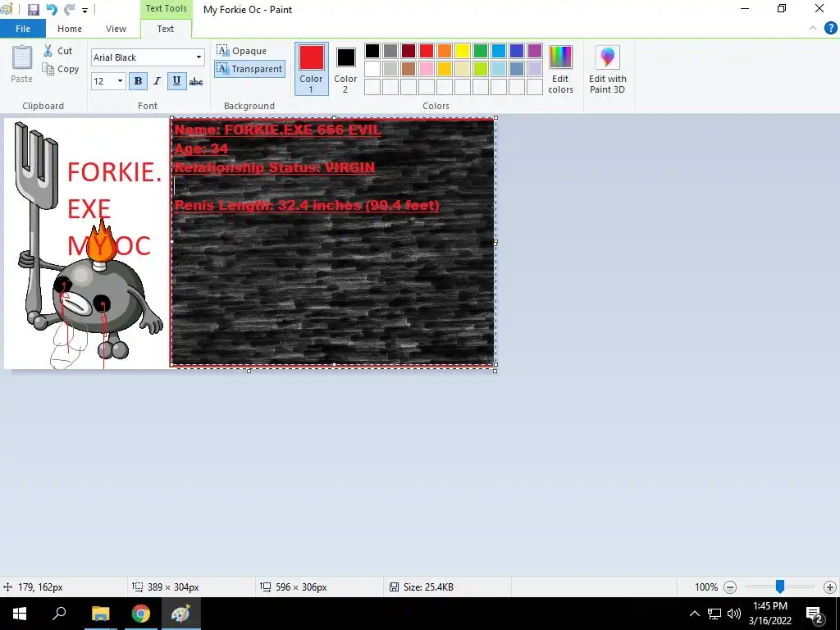Click the zoom out minus button
840x630 pixels.
coord(729,587)
